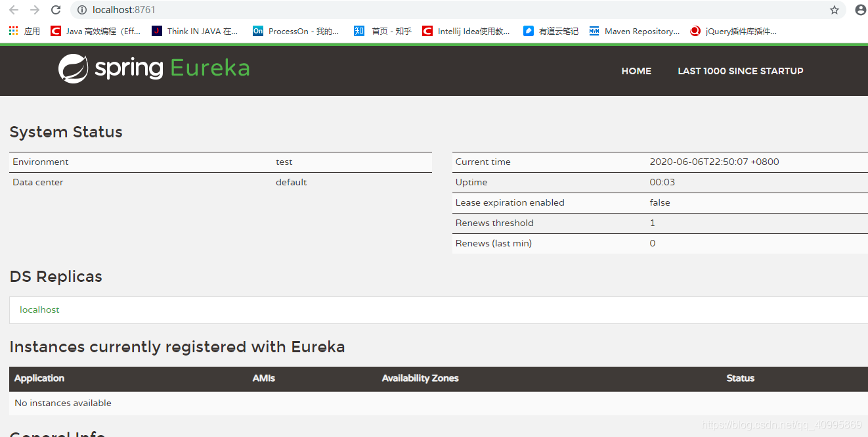Viewport: 868px width, 437px height.
Task: Open 有道云笔记 bookmark
Action: tap(551, 31)
